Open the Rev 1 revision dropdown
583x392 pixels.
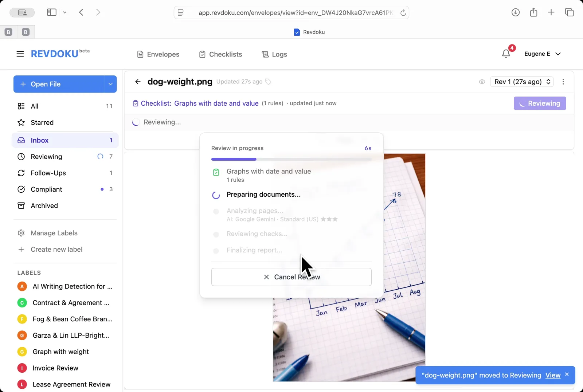coord(521,82)
